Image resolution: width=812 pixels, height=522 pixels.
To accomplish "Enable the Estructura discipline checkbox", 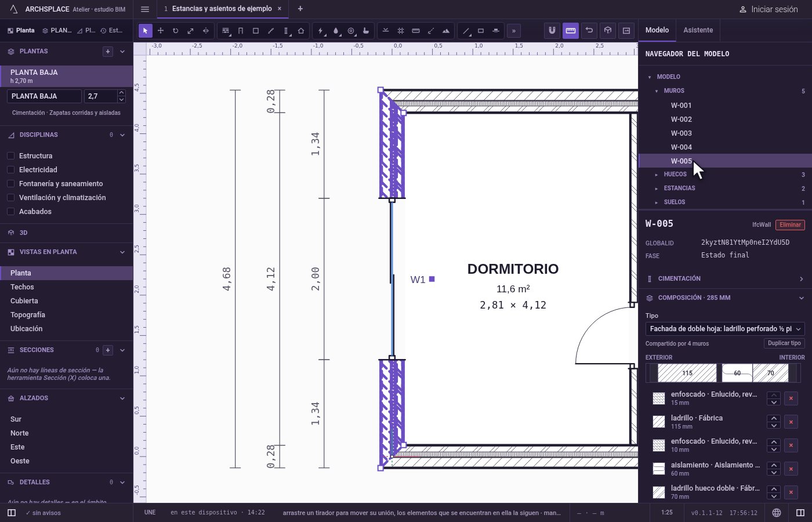I will tap(10, 156).
